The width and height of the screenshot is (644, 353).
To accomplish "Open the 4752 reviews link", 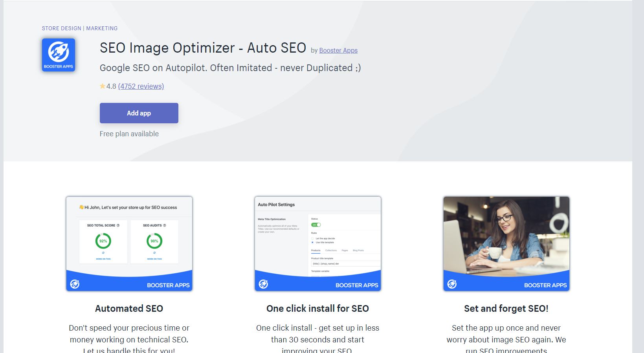I will tap(141, 86).
